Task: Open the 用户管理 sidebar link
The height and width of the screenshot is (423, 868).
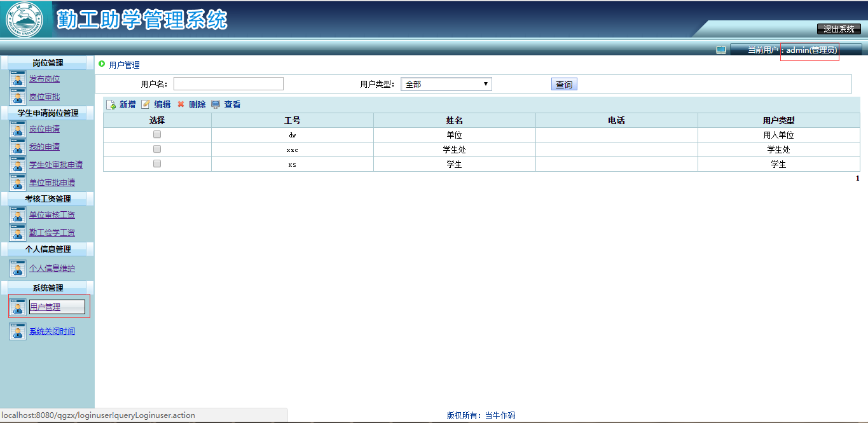Action: coord(45,307)
